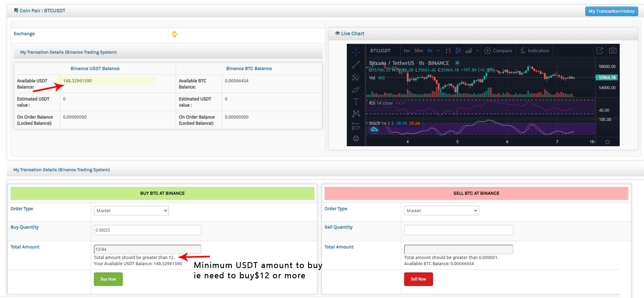Select the crosshair cursor tool in chart
The image size is (644, 298).
click(x=356, y=52)
